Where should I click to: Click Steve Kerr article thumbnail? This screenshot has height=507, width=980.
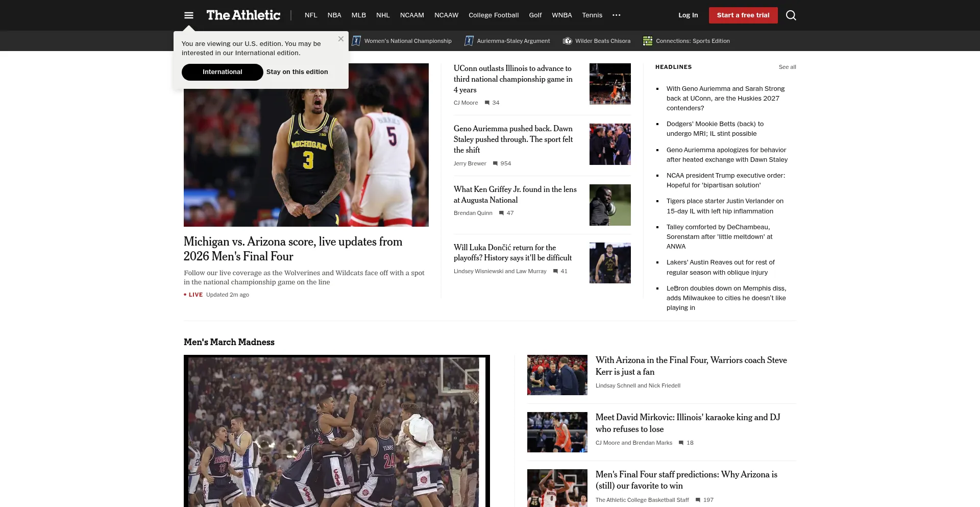[x=557, y=375]
